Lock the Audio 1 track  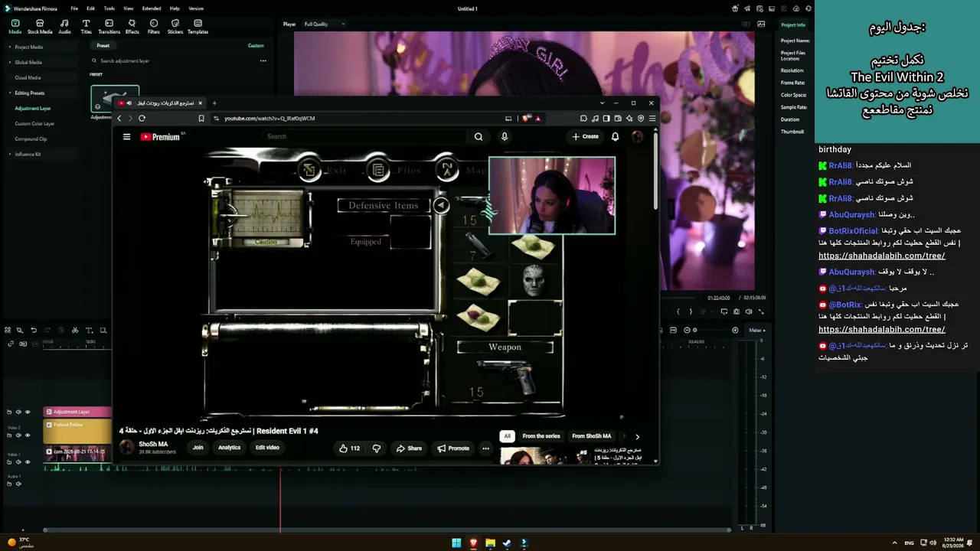pyautogui.click(x=10, y=484)
